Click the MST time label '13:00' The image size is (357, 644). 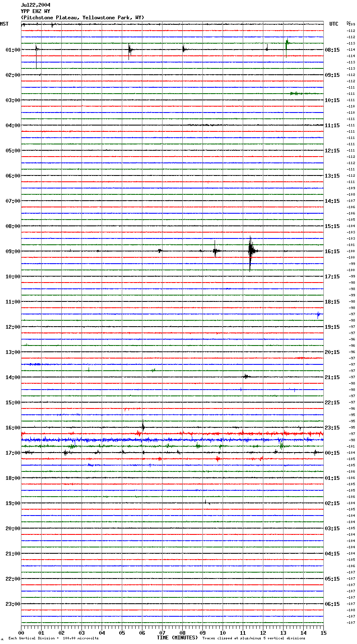[13, 352]
